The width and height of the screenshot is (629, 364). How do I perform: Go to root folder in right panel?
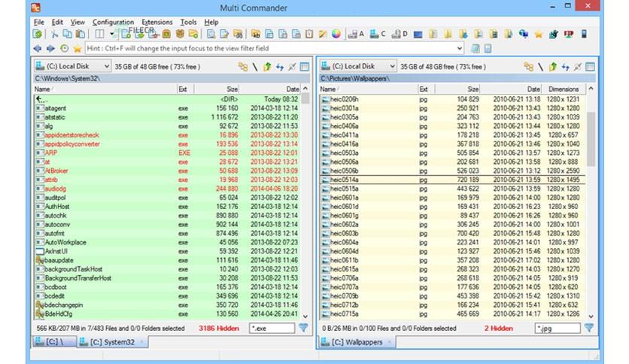click(x=540, y=66)
